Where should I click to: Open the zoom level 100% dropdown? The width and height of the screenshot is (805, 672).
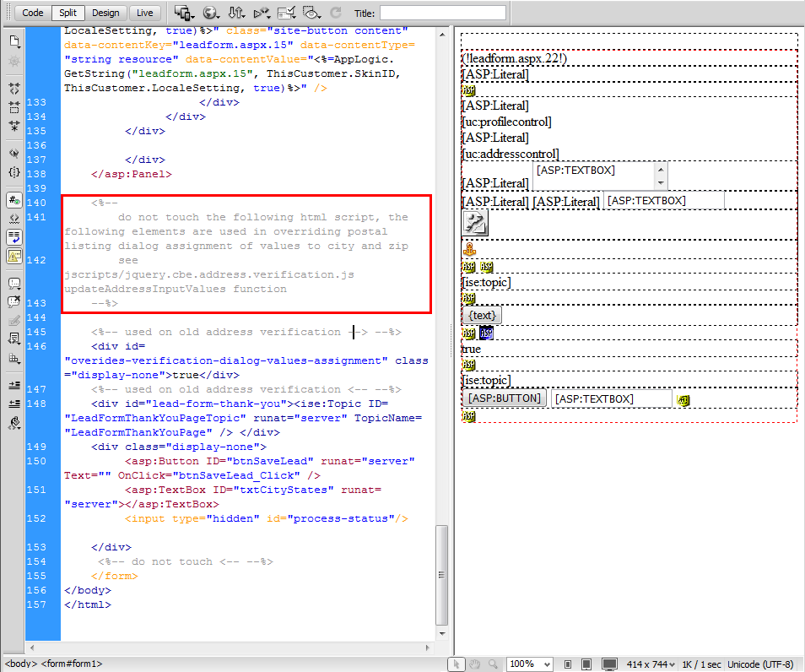tap(532, 664)
